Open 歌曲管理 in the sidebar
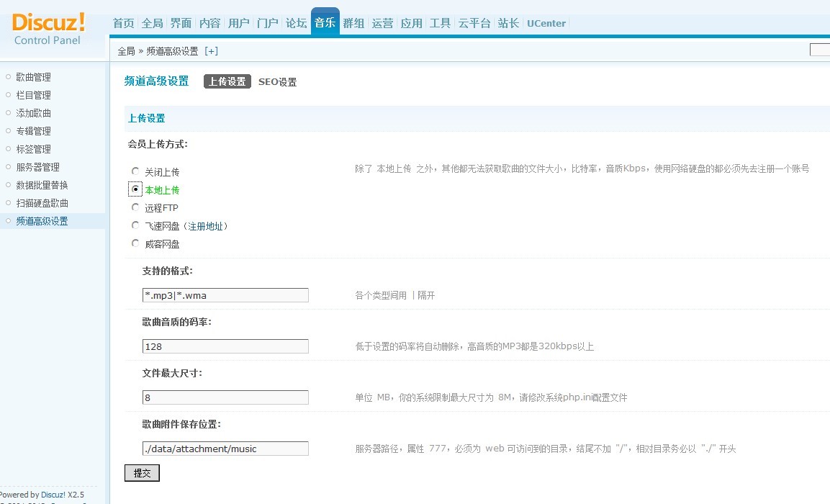 point(33,77)
